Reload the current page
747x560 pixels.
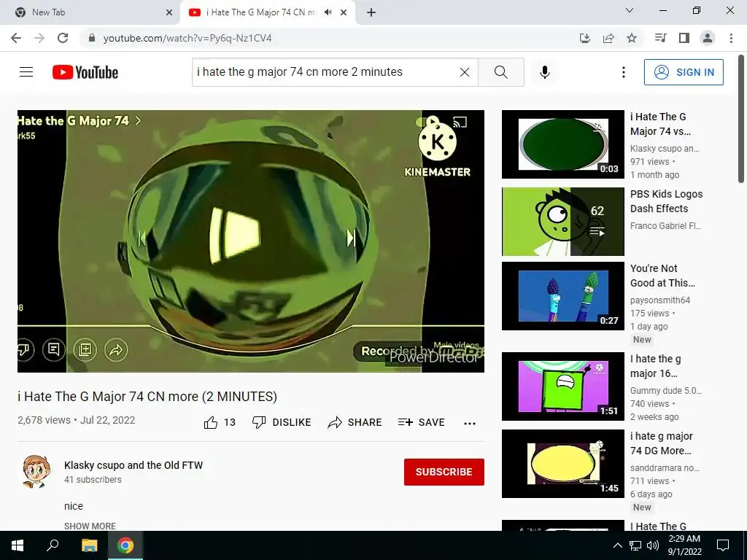(63, 38)
